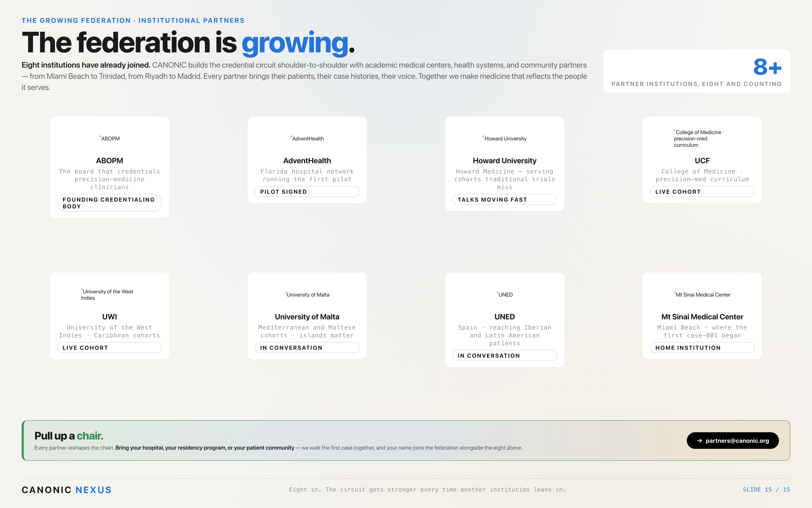Click the ABOPM card title
Image resolution: width=812 pixels, height=508 pixels.
point(109,161)
